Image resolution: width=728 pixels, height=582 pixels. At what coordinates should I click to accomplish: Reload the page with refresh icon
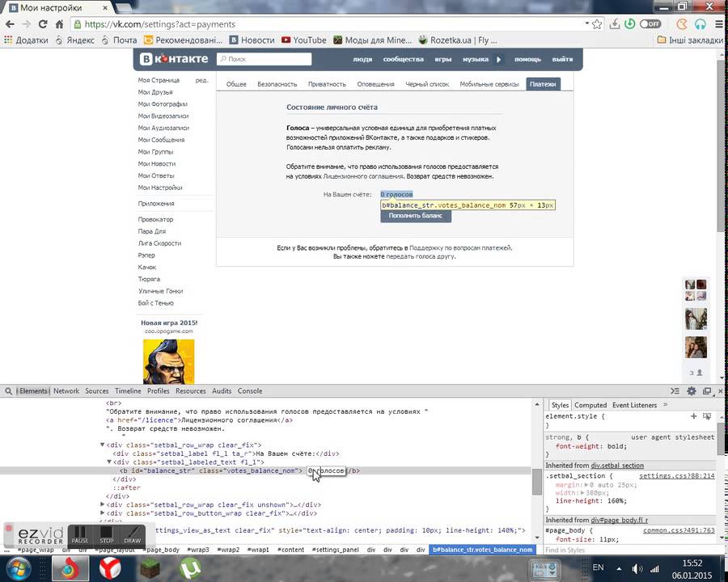43,24
